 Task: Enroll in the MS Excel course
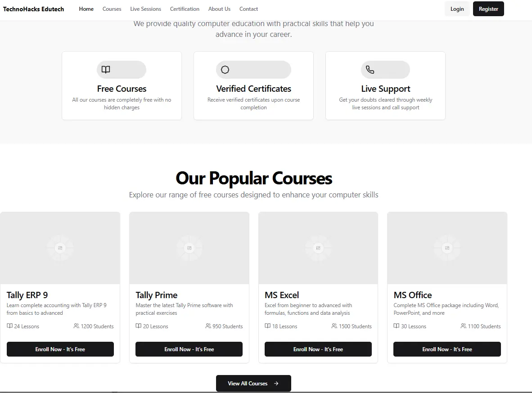(x=318, y=349)
